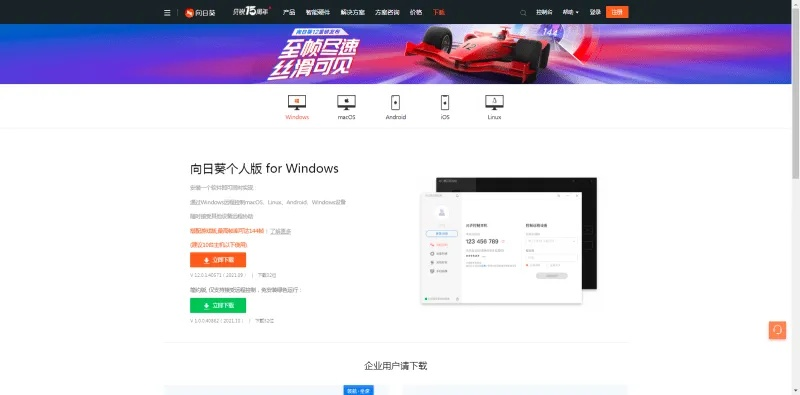
Task: Click the software window preview screenshot
Action: 509,240
